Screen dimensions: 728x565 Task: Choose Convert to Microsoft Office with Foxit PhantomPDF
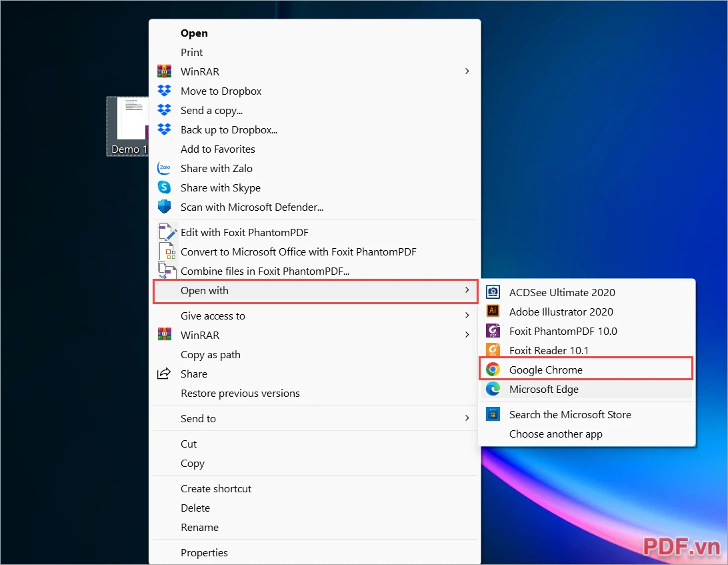pos(315,252)
